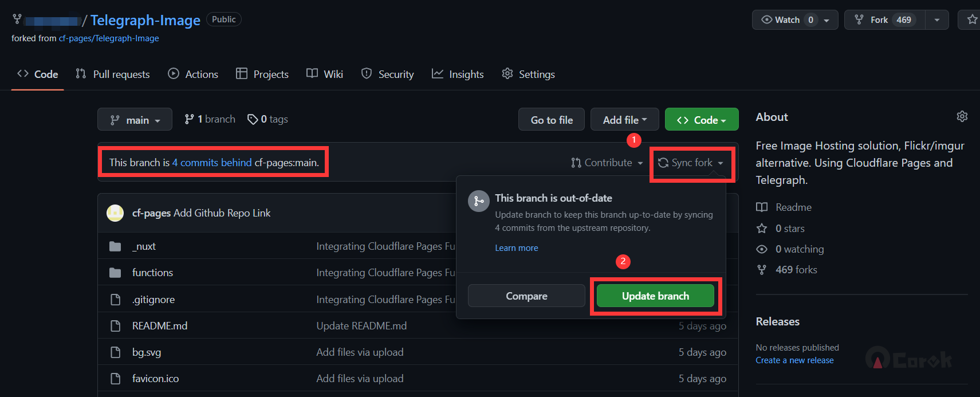Viewport: 980px width, 397px height.
Task: Open the Readme link in About
Action: coord(793,207)
